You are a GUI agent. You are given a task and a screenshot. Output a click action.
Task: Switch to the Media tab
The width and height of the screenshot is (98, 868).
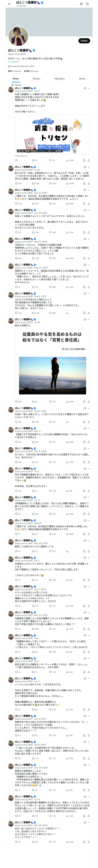(82, 79)
